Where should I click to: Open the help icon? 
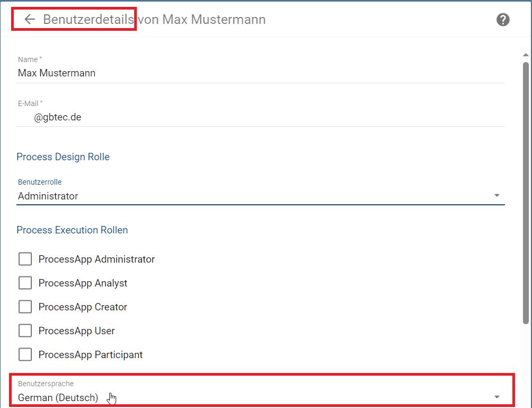pyautogui.click(x=502, y=20)
